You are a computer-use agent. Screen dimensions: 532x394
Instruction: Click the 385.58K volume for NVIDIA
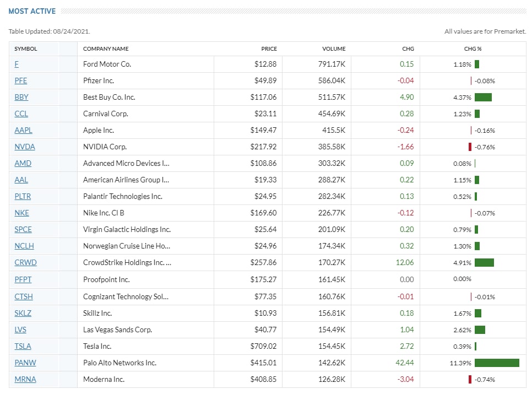click(332, 147)
